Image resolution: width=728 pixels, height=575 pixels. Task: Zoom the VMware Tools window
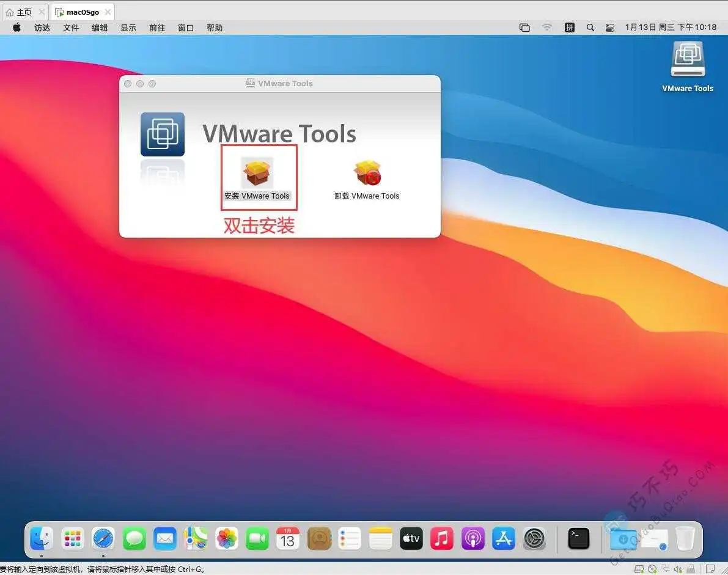point(152,84)
